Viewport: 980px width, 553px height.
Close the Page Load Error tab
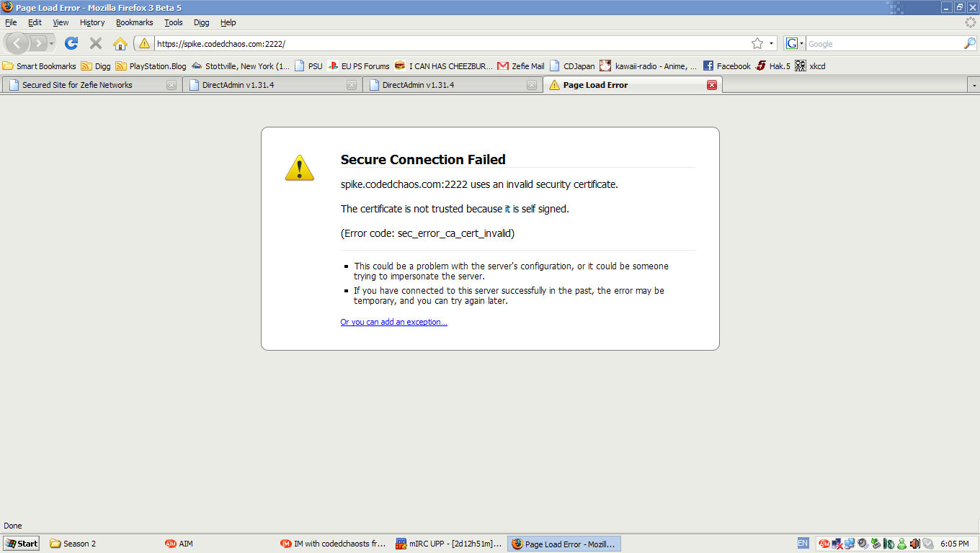(712, 85)
